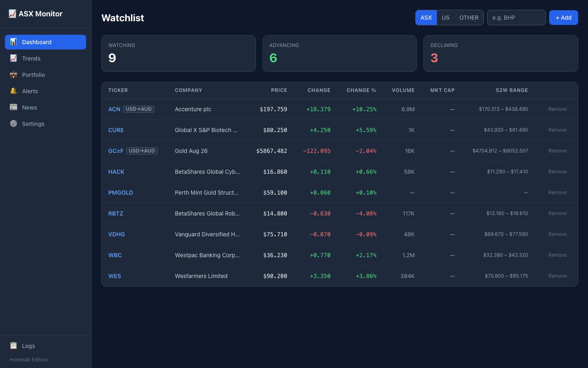Remove CURE from the watchlist
Image resolution: width=588 pixels, height=368 pixels.
(x=557, y=130)
